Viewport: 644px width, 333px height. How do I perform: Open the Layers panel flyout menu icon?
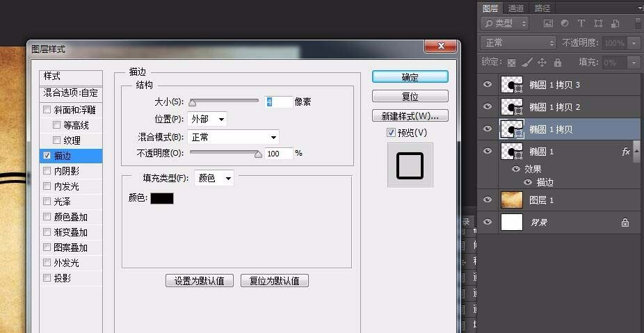tap(641, 8)
